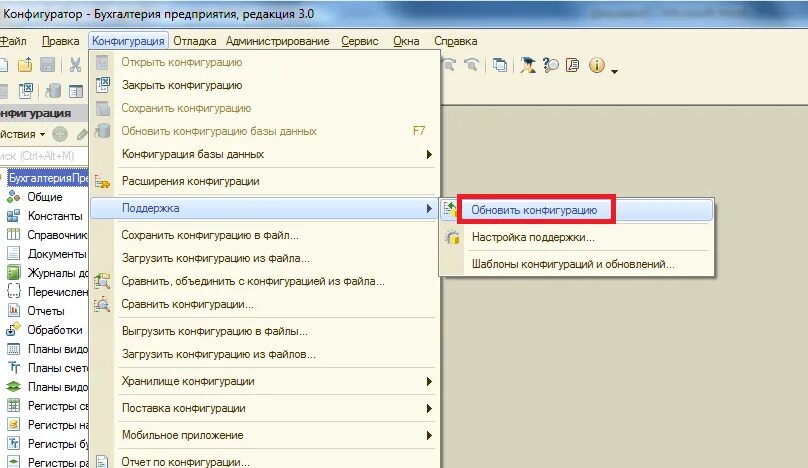Click the help search question-magnifier icon
Screen dimensions: 808x468
[550, 65]
